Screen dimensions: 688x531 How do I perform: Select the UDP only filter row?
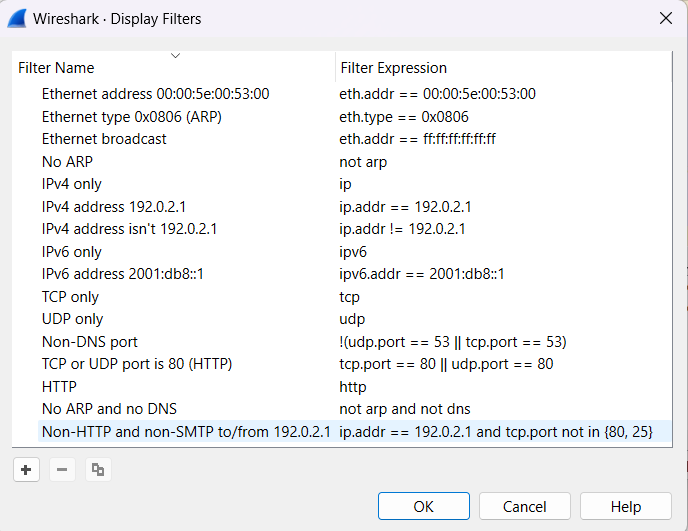(x=72, y=319)
